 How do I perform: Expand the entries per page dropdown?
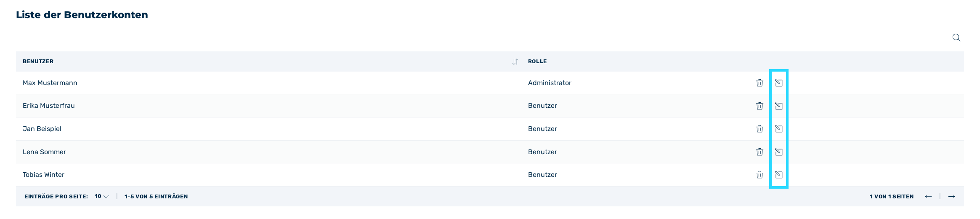[102, 196]
